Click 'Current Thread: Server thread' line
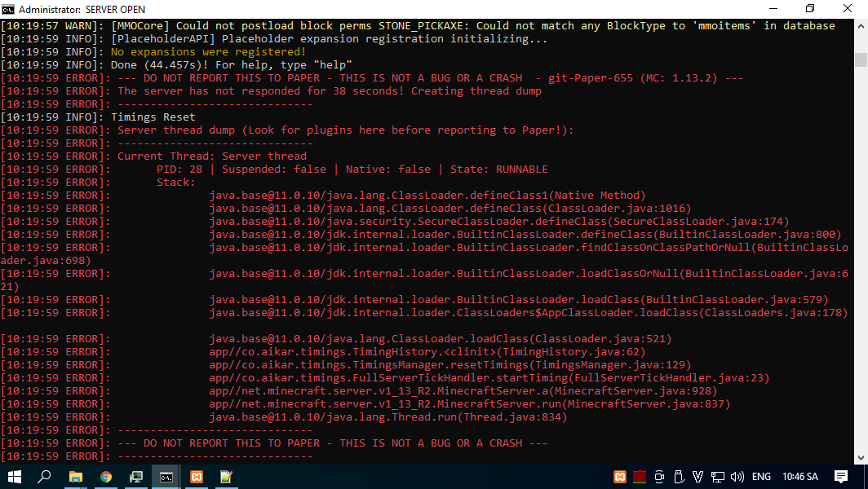The image size is (868, 489). pos(212,156)
